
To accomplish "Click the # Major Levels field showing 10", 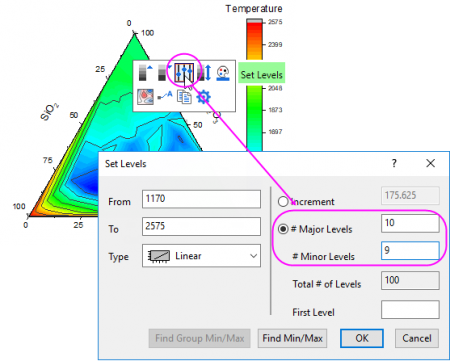I will tap(410, 223).
